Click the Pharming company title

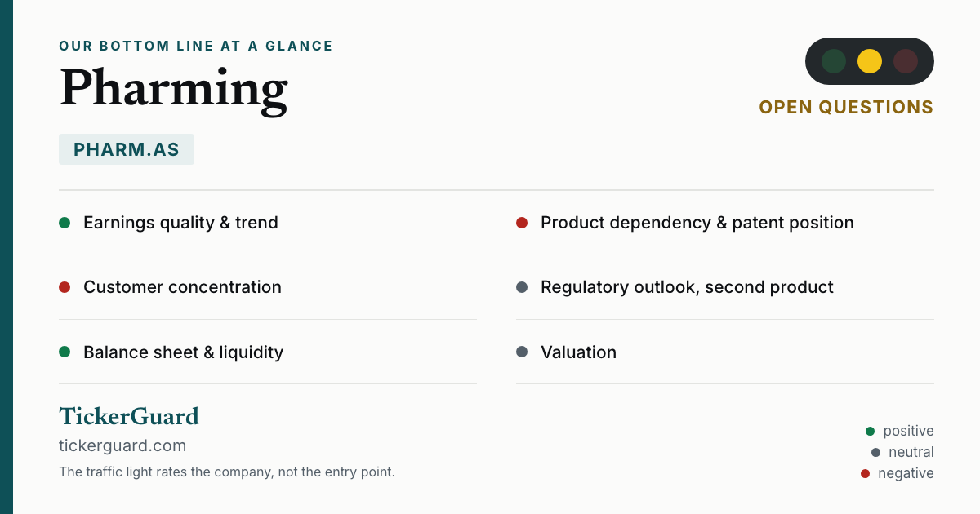(x=173, y=88)
